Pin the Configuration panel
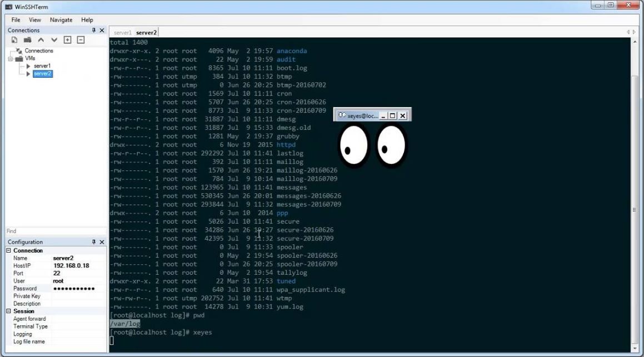This screenshot has width=644, height=357. [94, 242]
